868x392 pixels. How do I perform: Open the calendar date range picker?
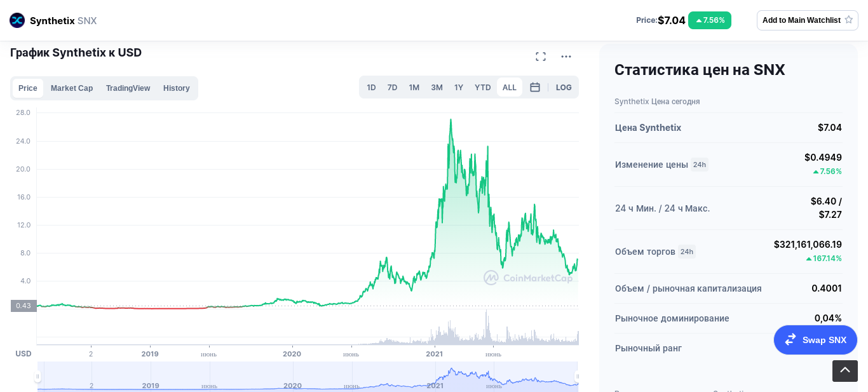(535, 88)
